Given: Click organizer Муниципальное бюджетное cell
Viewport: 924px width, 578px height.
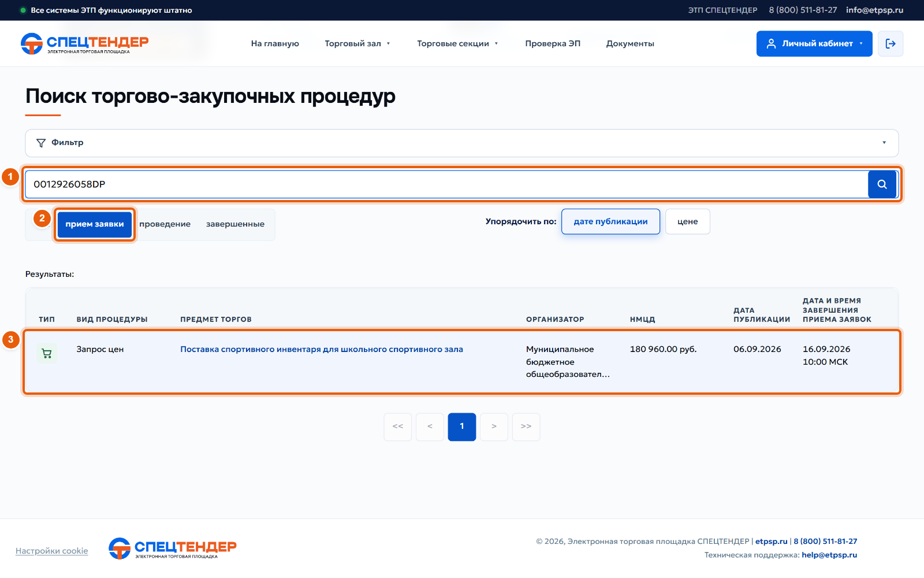Looking at the screenshot, I should click(568, 362).
